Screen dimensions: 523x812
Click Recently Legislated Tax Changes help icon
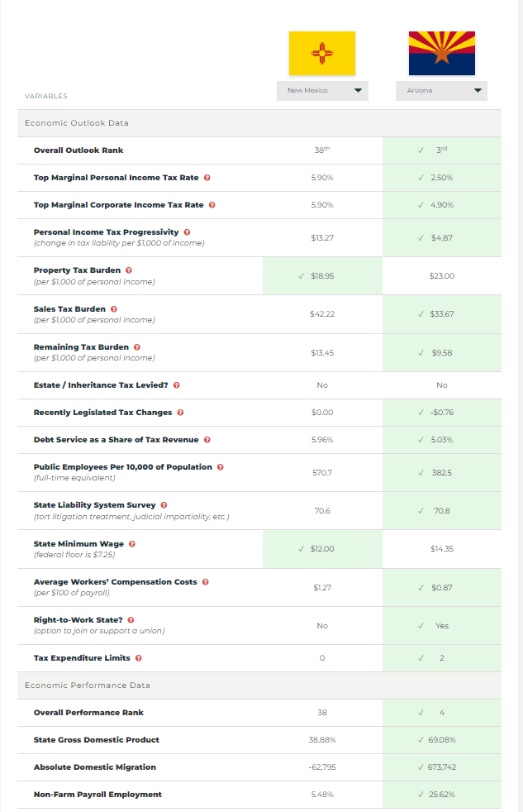pyautogui.click(x=180, y=413)
